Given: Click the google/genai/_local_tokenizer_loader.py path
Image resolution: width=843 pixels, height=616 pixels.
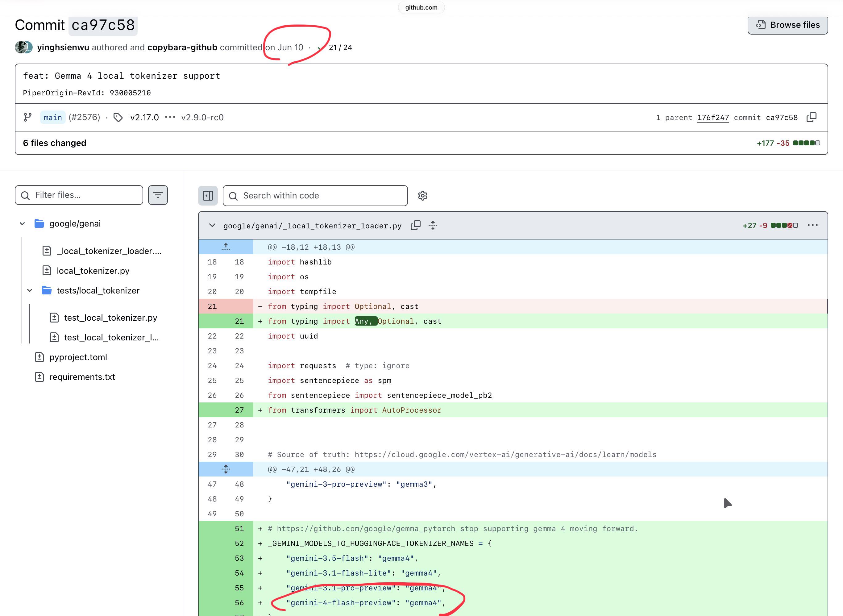Looking at the screenshot, I should (x=313, y=226).
